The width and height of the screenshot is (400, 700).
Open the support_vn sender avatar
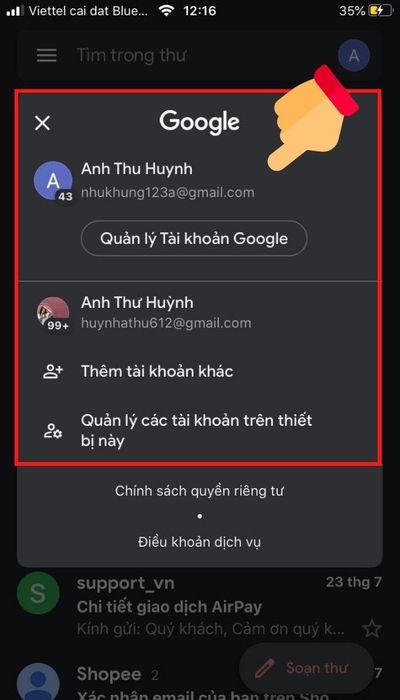[x=38, y=593]
